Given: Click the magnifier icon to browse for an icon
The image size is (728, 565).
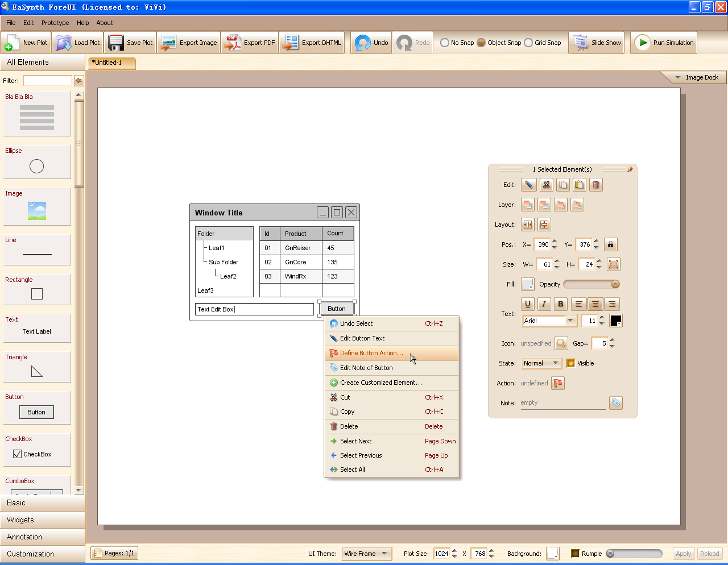Looking at the screenshot, I should click(561, 343).
